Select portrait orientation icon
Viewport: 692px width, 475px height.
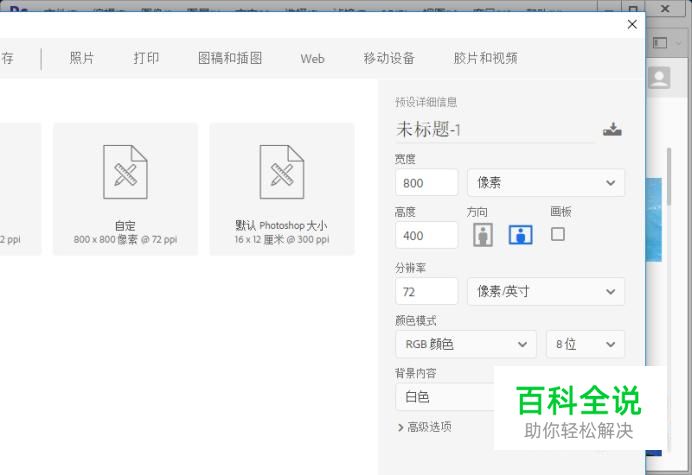[x=483, y=234]
